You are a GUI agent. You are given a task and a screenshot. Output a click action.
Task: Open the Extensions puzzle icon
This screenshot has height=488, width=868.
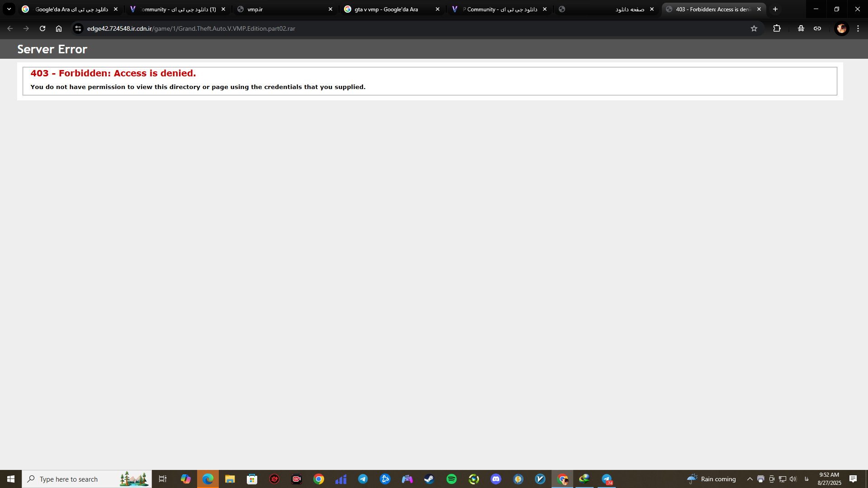[777, 28]
